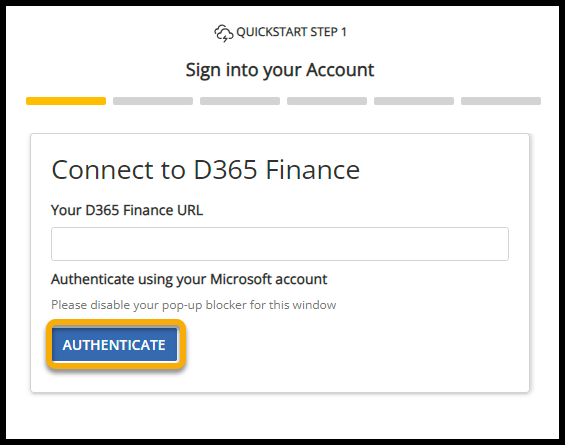Select the third progress bar segment
The width and height of the screenshot is (565, 445).
[x=240, y=101]
